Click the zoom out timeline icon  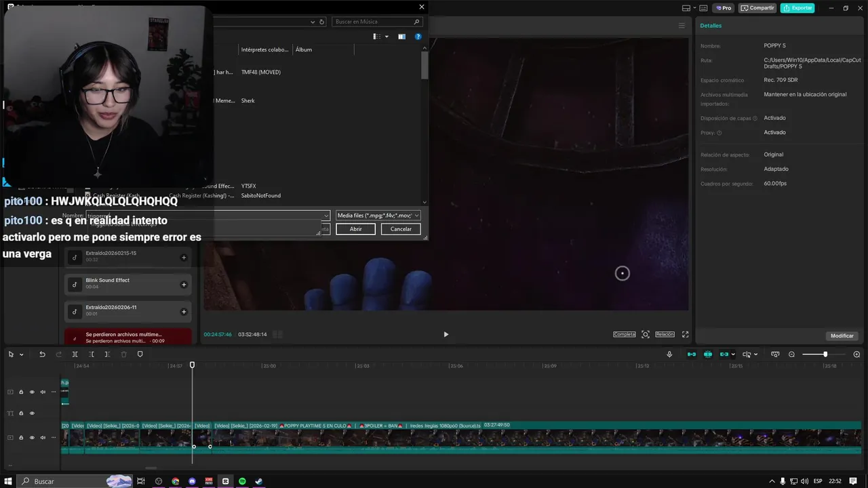(791, 354)
